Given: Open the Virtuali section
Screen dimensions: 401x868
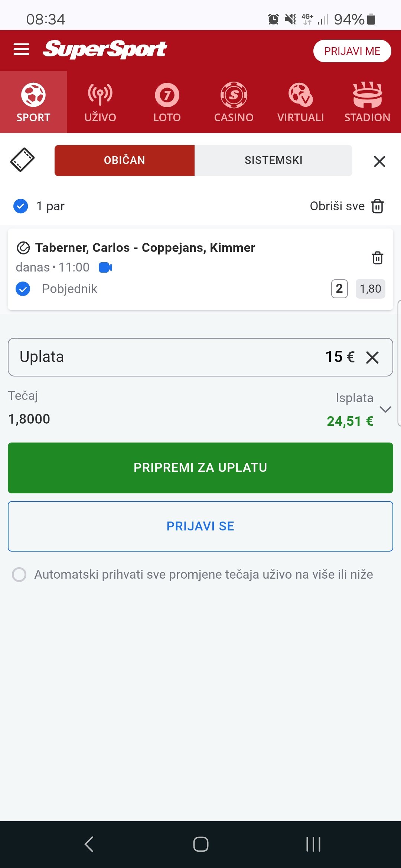Looking at the screenshot, I should point(301,102).
